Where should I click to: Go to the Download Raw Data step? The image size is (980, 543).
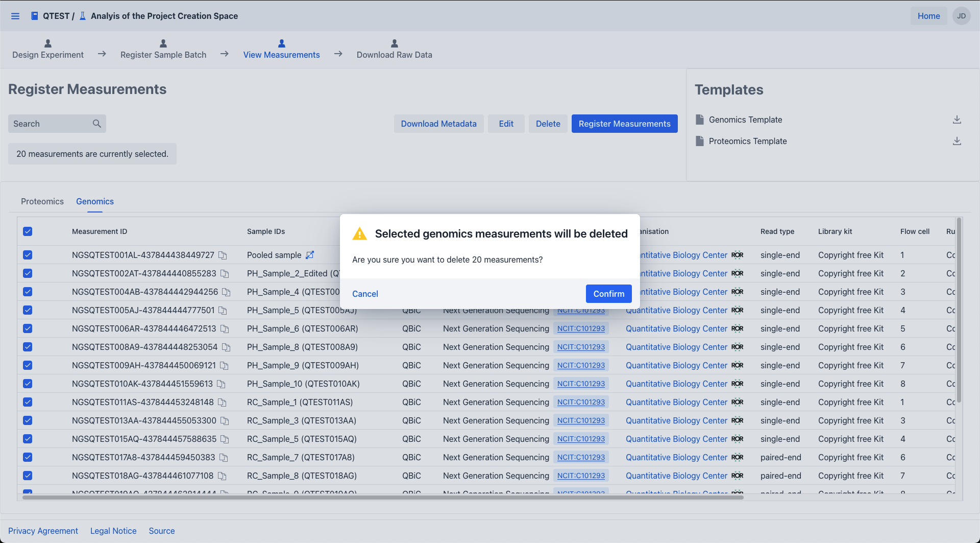394,50
